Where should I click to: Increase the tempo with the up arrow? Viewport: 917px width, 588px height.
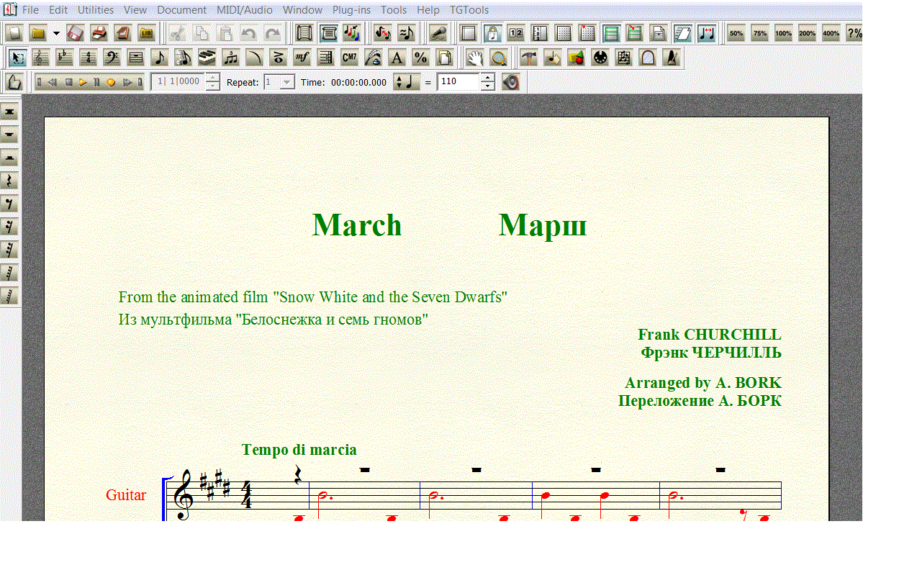(x=487, y=78)
